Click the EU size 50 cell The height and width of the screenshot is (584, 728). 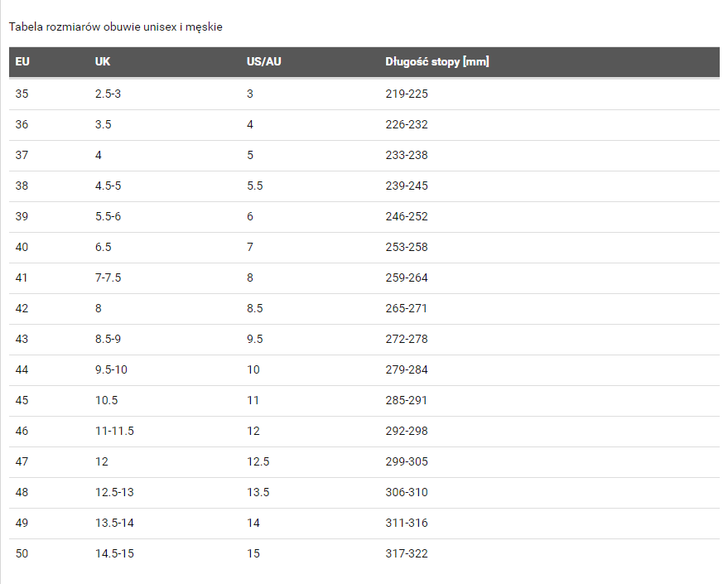click(22, 553)
